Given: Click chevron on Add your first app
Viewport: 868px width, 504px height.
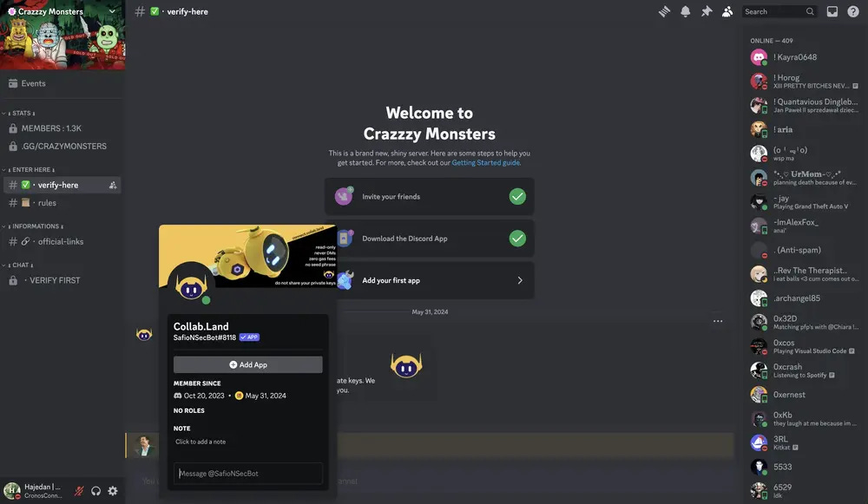Looking at the screenshot, I should (520, 280).
